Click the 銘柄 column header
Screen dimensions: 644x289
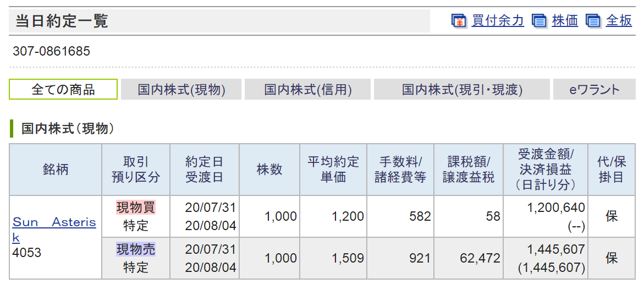tap(56, 170)
